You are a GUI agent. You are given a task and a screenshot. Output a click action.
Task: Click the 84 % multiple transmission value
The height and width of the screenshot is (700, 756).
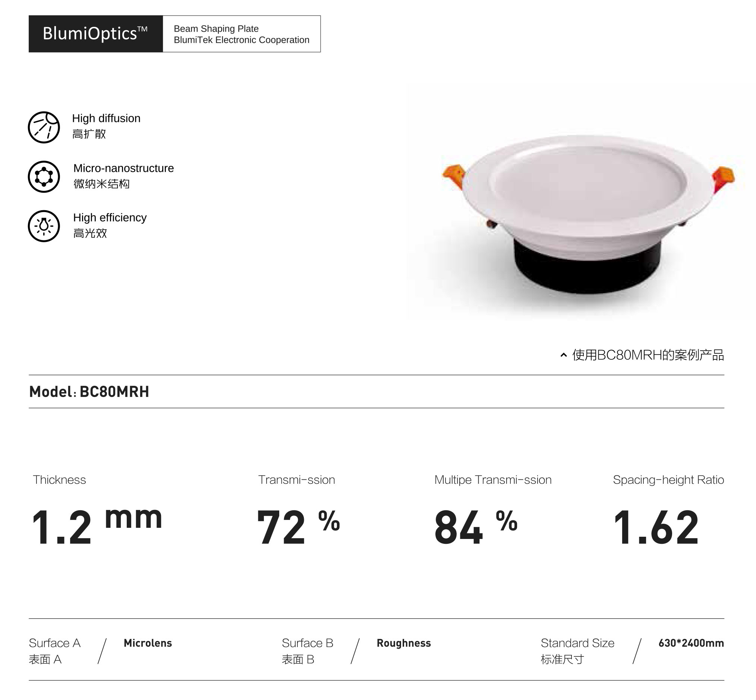click(475, 527)
